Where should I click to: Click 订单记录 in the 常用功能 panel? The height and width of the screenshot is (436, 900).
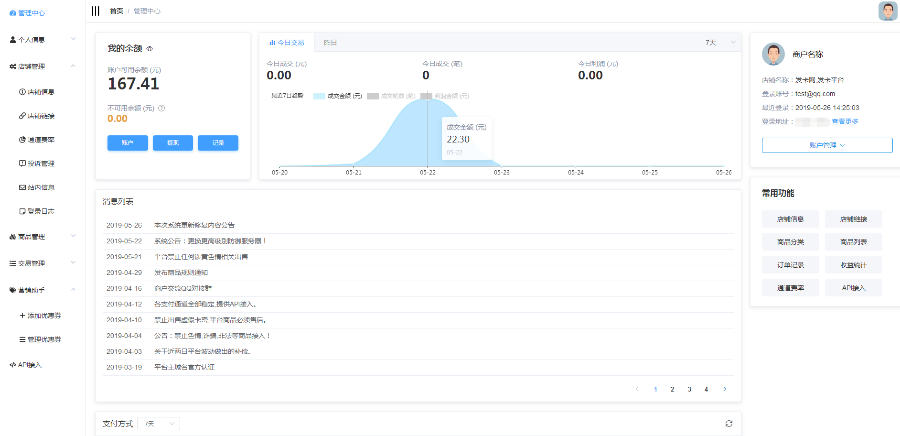pyautogui.click(x=790, y=265)
